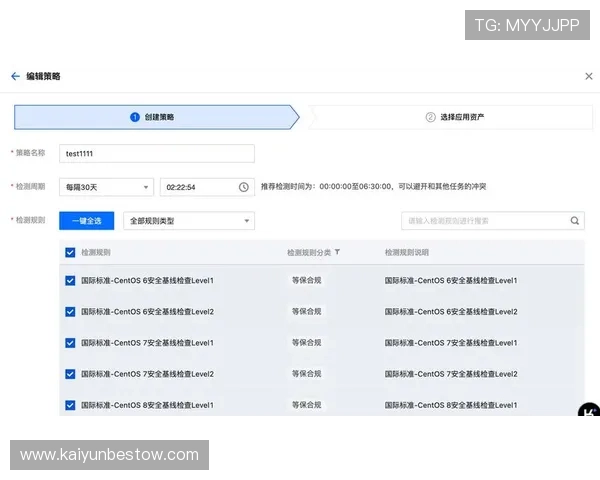Click rule name 国际标准-CentOS 8安全基线检查Level1
The image size is (600, 480).
(x=147, y=405)
